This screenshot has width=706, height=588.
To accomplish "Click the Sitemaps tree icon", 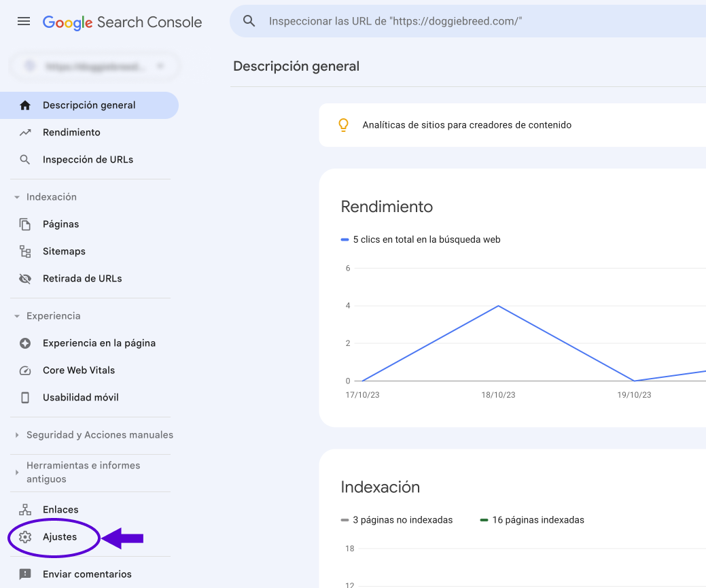I will 25,252.
